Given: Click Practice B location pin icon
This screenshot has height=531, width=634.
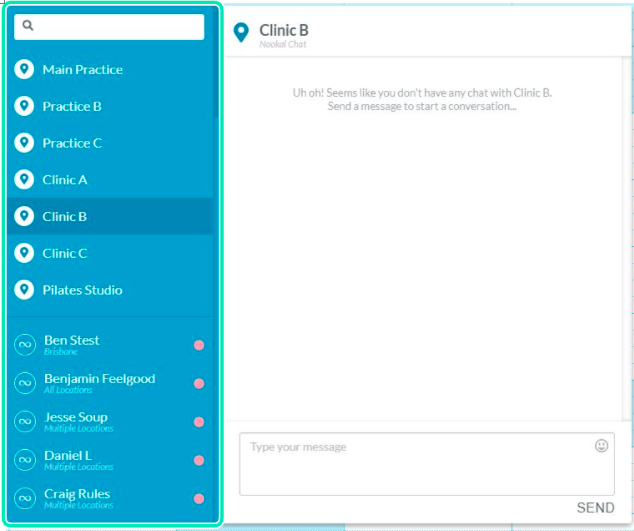Looking at the screenshot, I should point(24,106).
